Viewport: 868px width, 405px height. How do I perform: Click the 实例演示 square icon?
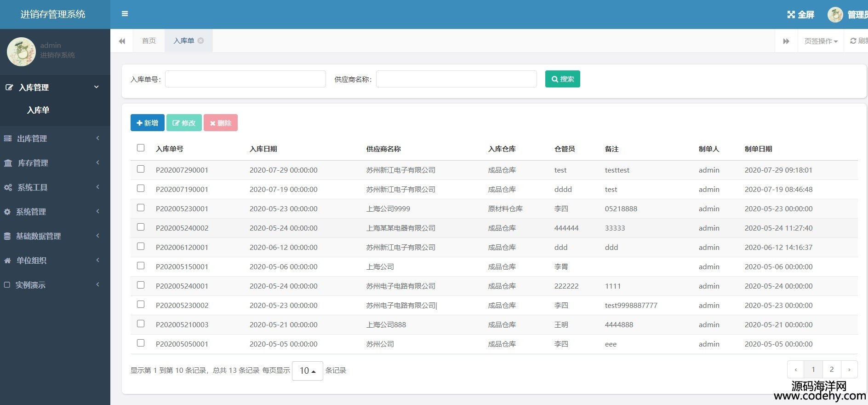(7, 285)
